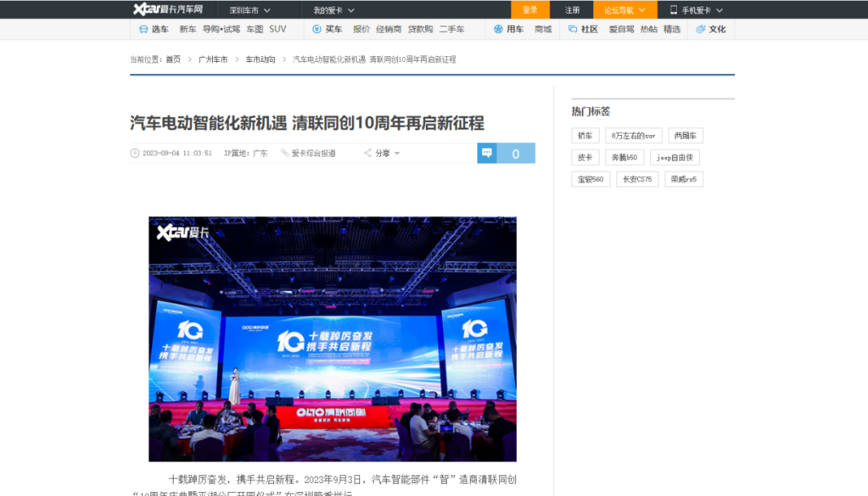Click the chat icon next to 社区
The width and height of the screenshot is (868, 496).
tap(572, 29)
